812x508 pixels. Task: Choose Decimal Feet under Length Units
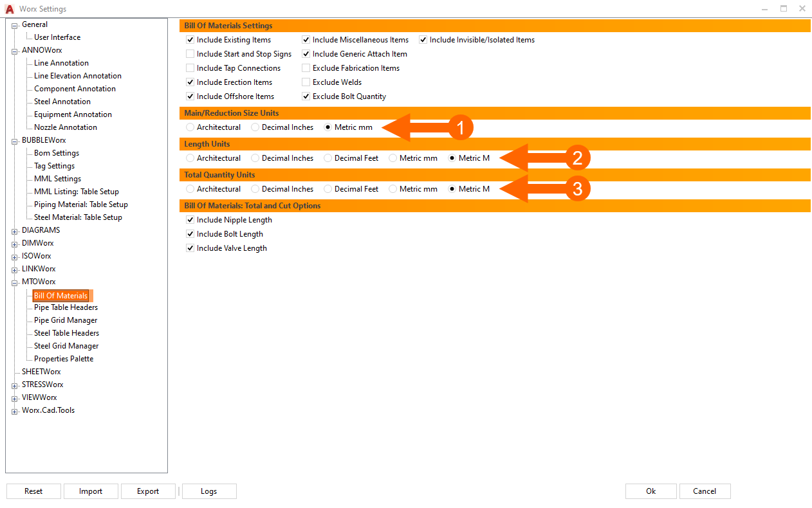[328, 158]
